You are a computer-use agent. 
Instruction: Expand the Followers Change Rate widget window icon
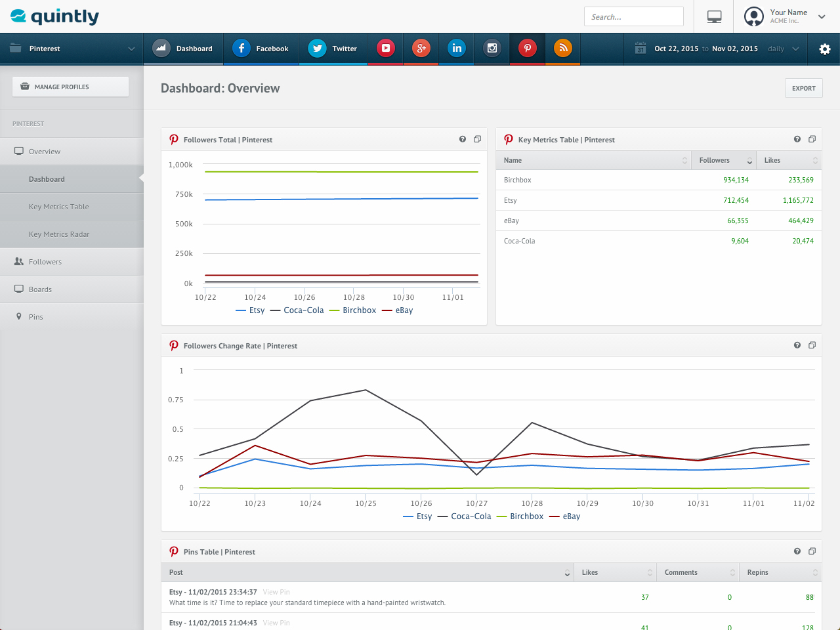point(812,345)
